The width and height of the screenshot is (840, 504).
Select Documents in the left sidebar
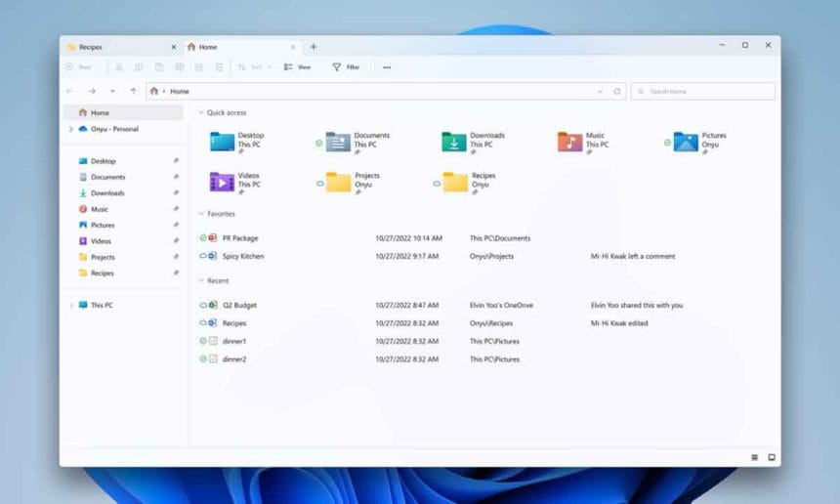(x=107, y=177)
